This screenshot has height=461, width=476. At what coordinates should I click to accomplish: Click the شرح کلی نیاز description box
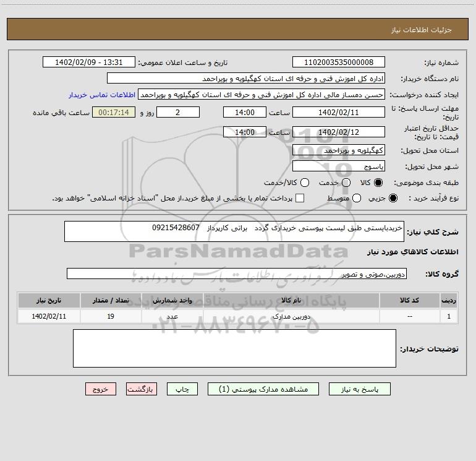(234, 231)
